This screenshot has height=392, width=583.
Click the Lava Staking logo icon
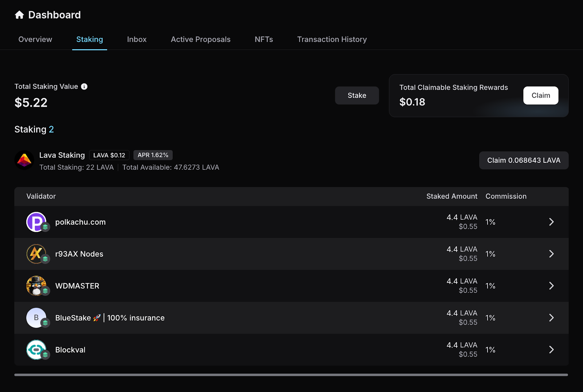coord(24,160)
